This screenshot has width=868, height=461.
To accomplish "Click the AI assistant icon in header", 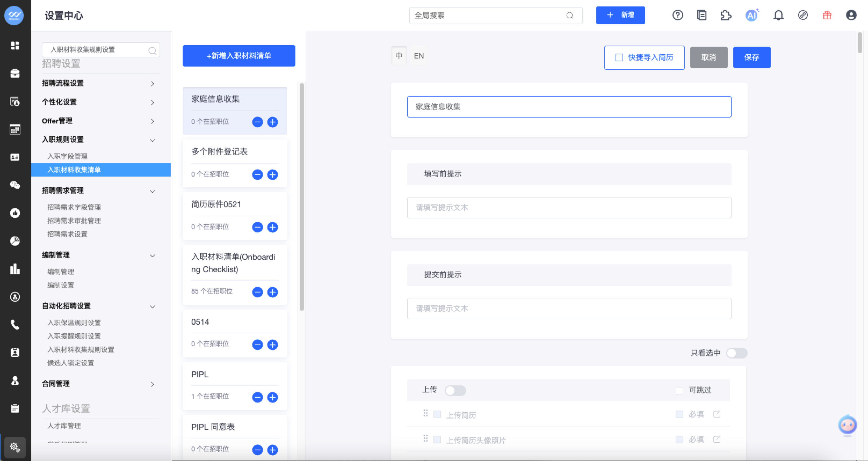I will tap(751, 15).
